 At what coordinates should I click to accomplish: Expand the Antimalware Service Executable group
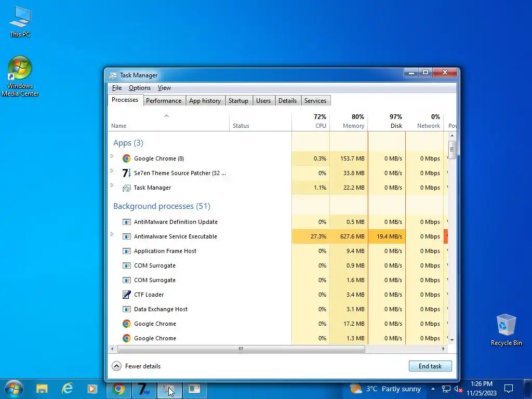112,234
